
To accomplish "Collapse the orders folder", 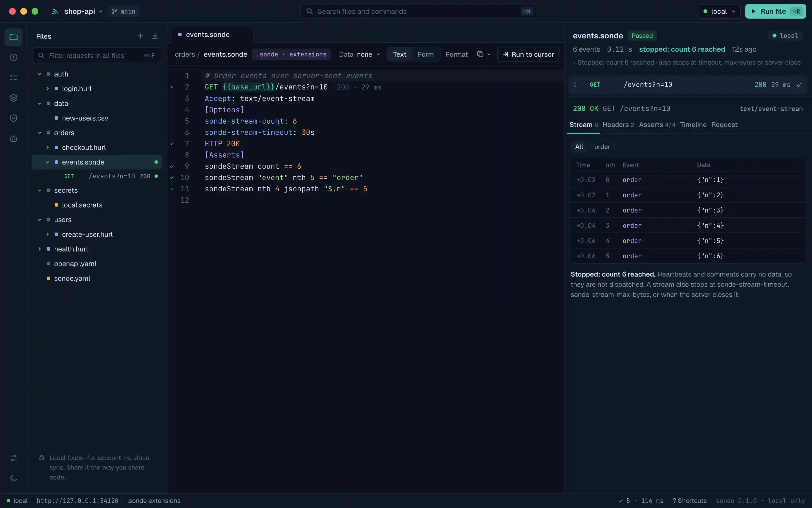I will click(x=39, y=133).
